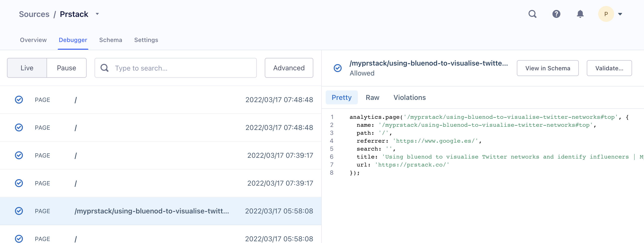Click the title property code line
This screenshot has width=644, height=243.
500,157
